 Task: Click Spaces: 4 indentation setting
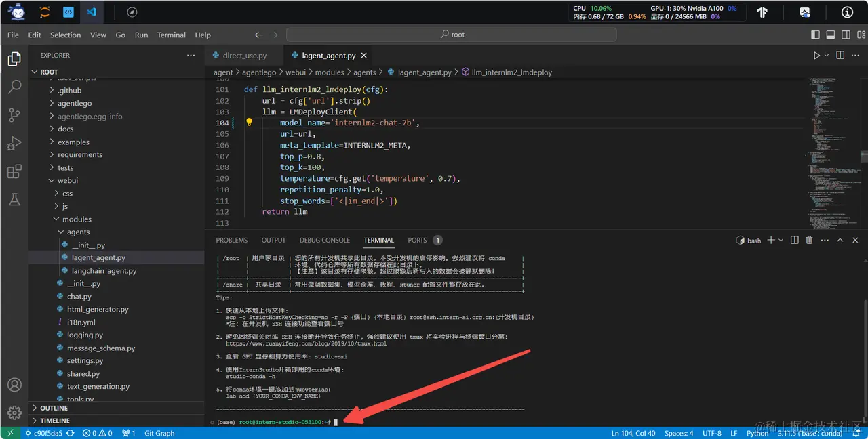click(679, 433)
